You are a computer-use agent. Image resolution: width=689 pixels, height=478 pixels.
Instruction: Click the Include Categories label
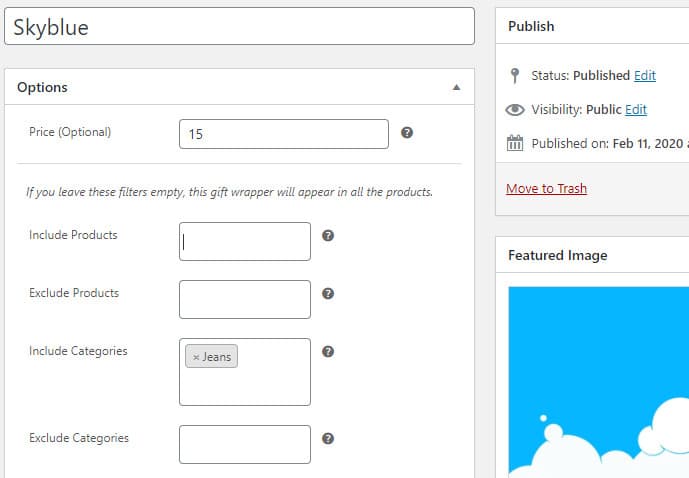78,351
